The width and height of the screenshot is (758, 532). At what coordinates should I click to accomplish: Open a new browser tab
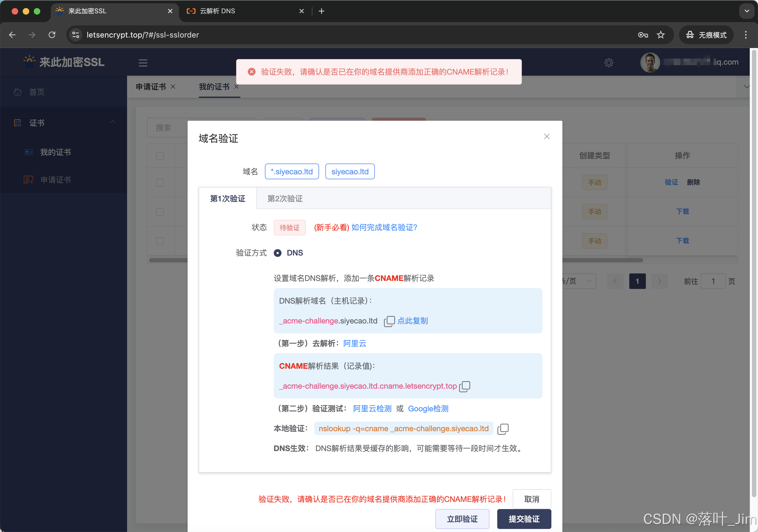pos(322,11)
